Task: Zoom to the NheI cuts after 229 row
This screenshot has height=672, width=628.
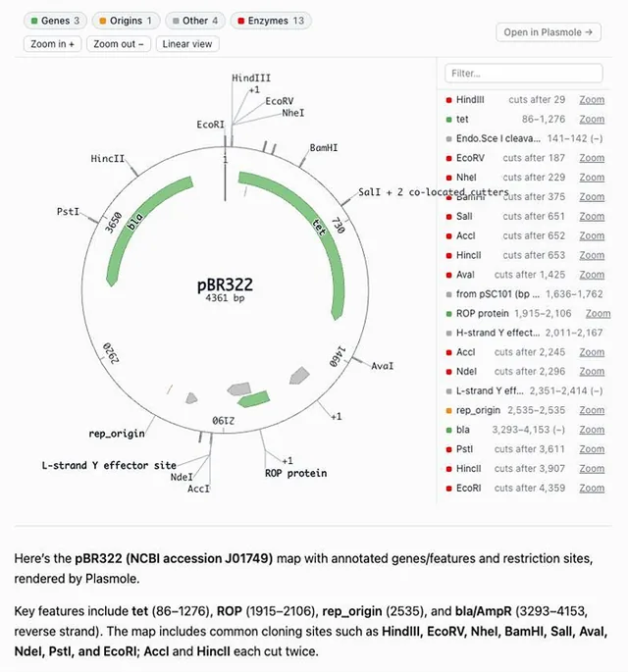Action: pyautogui.click(x=592, y=178)
